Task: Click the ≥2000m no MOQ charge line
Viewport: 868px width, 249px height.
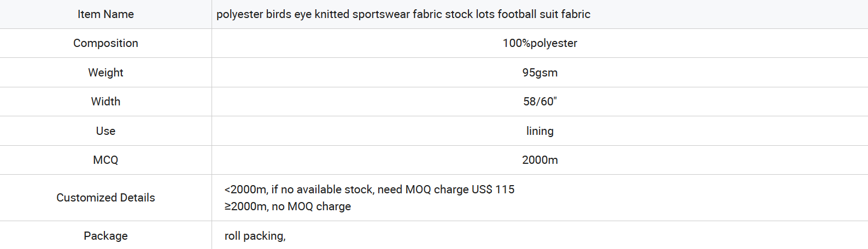Action: click(288, 206)
